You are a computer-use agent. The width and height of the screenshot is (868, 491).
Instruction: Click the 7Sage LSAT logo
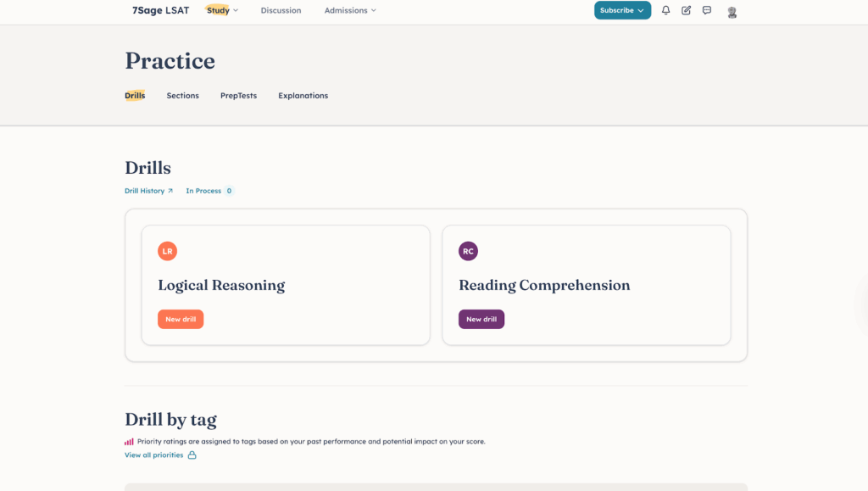[x=160, y=10]
